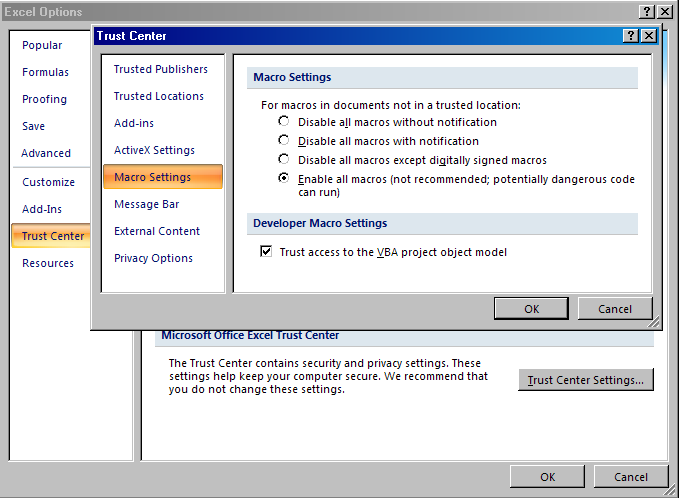679x498 pixels.
Task: Open Advanced category in Excel Options
Action: pyautogui.click(x=46, y=153)
